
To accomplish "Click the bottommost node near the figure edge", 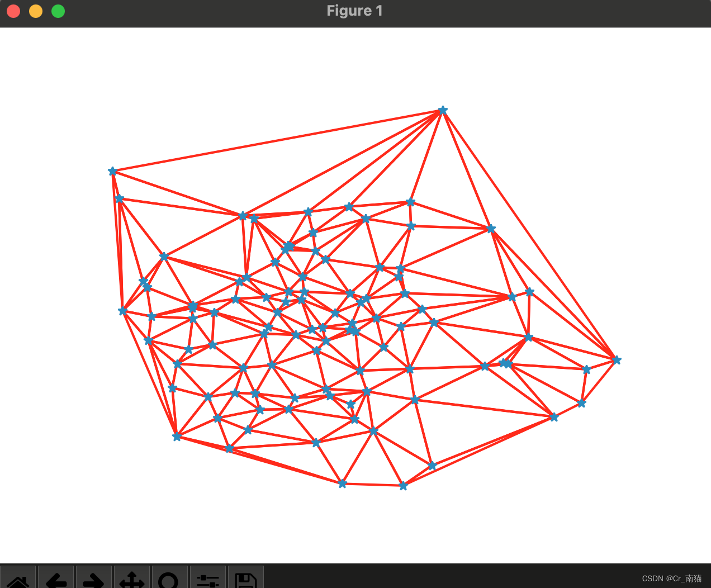I will pos(404,485).
